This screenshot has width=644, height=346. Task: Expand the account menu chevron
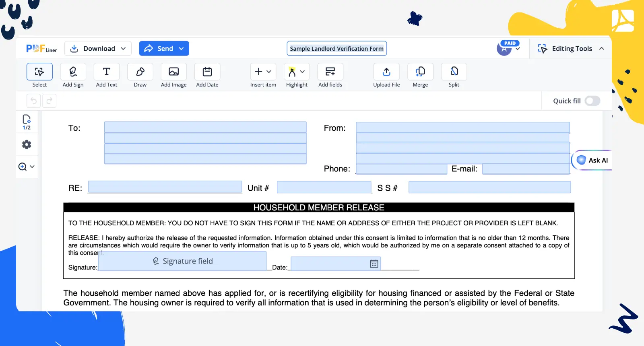[518, 49]
